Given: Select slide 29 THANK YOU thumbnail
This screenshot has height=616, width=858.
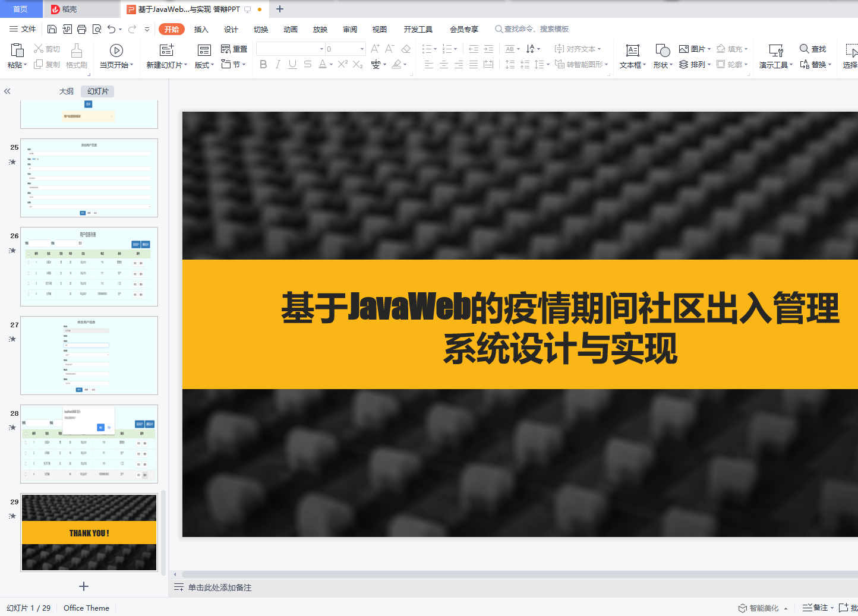Looking at the screenshot, I should (89, 533).
